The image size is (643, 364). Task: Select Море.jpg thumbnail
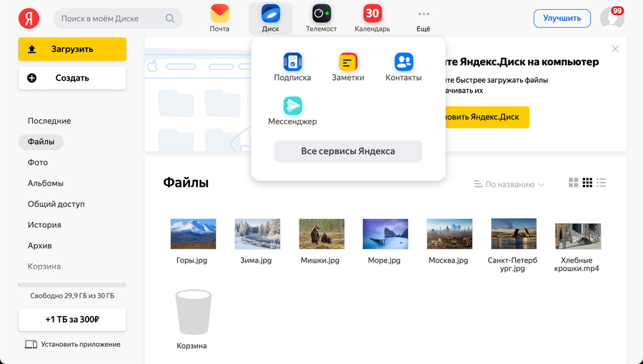pyautogui.click(x=386, y=234)
